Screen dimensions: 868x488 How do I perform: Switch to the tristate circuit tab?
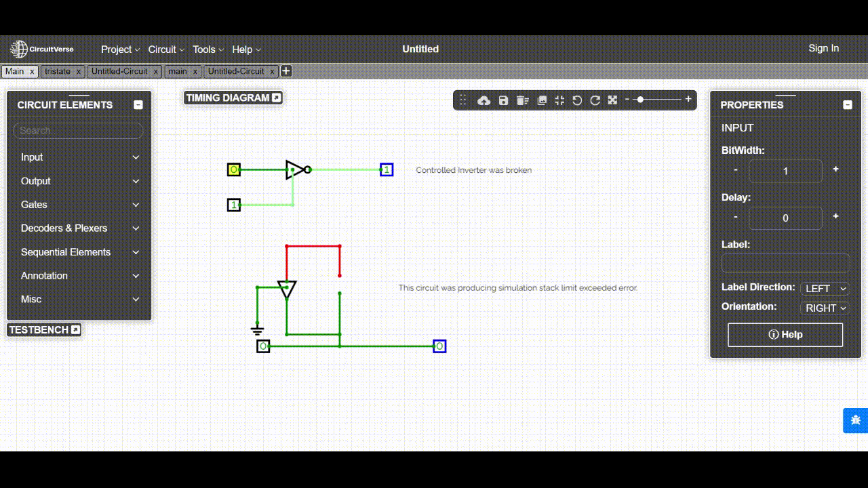click(58, 71)
